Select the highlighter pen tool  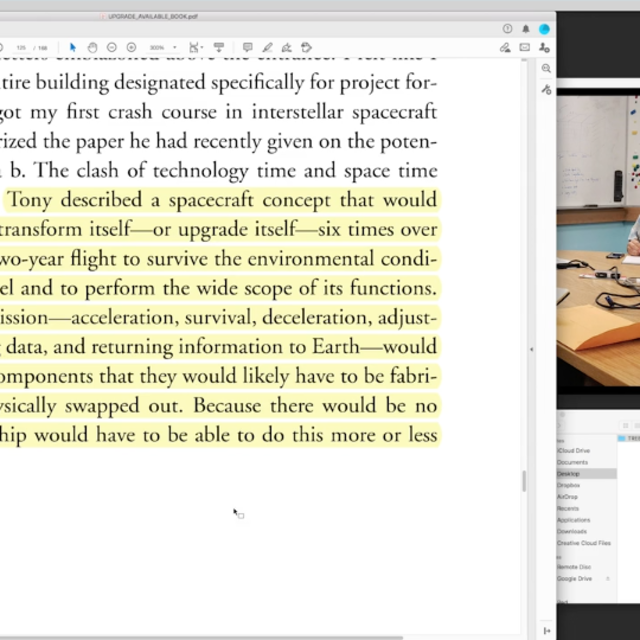[x=267, y=47]
